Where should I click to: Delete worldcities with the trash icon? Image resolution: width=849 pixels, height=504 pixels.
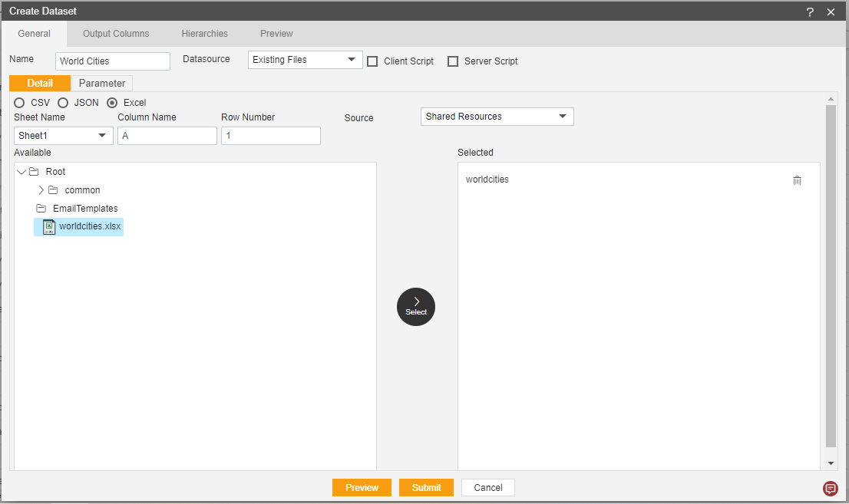(797, 180)
